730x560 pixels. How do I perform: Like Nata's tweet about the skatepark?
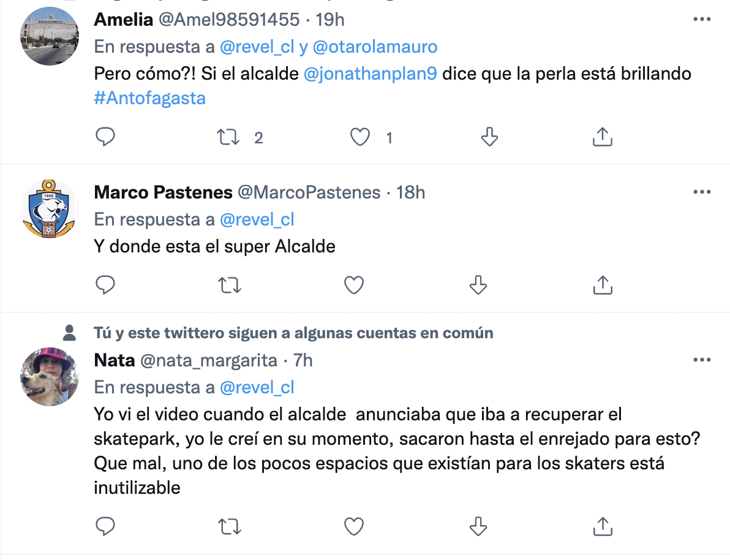[x=354, y=526]
